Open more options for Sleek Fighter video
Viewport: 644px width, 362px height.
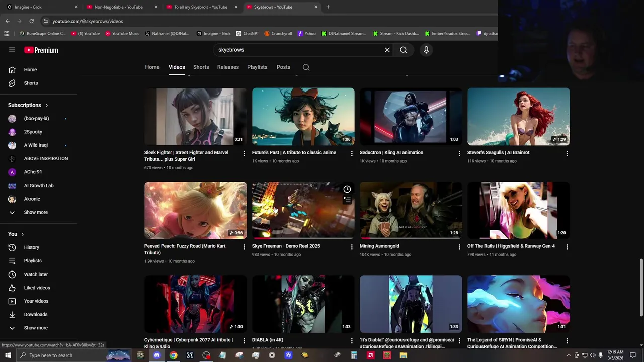tap(244, 153)
